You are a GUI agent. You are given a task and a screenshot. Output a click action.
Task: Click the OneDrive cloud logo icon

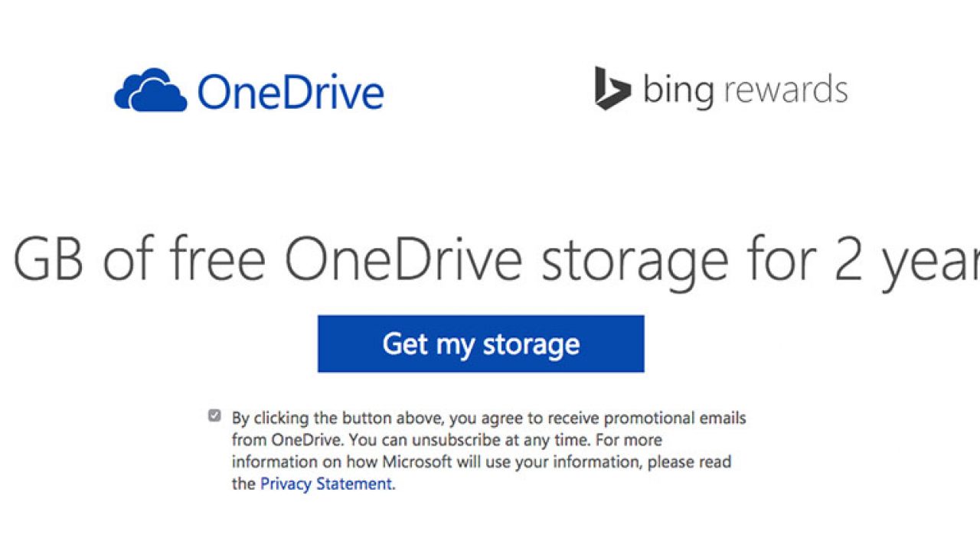pos(151,91)
